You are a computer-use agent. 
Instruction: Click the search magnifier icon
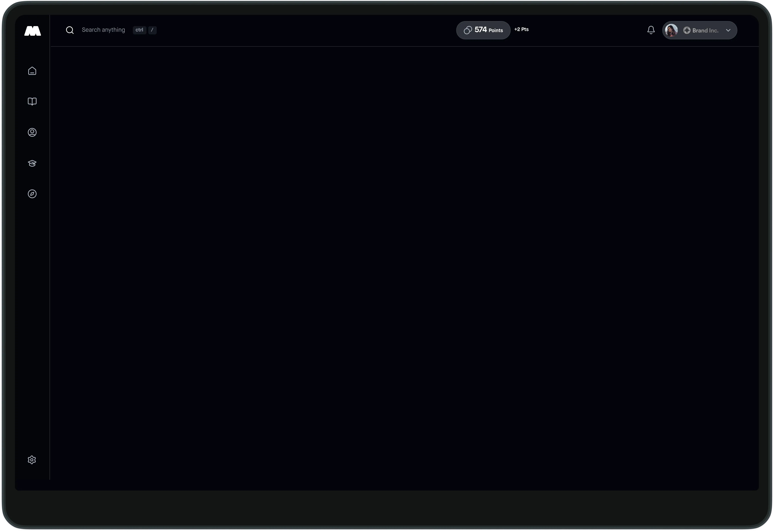(x=70, y=30)
